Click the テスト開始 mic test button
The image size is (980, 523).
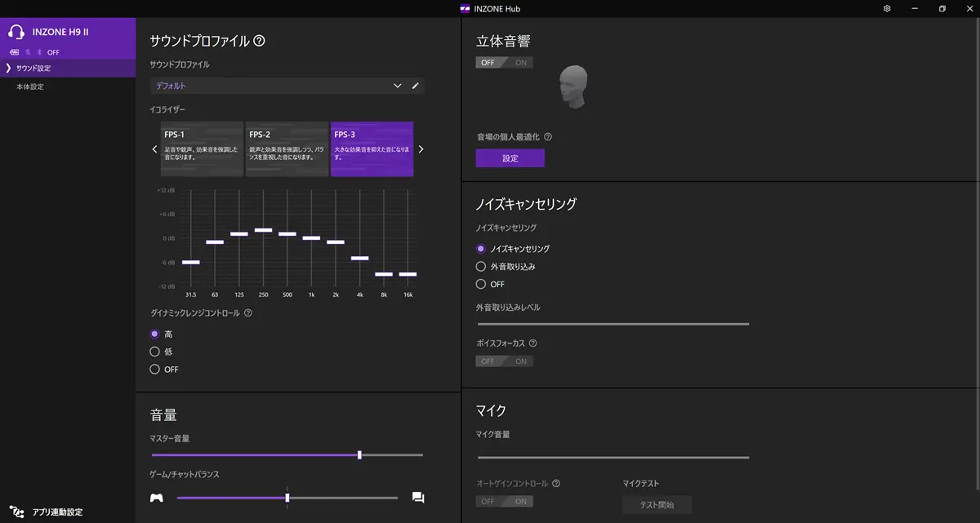pos(657,505)
